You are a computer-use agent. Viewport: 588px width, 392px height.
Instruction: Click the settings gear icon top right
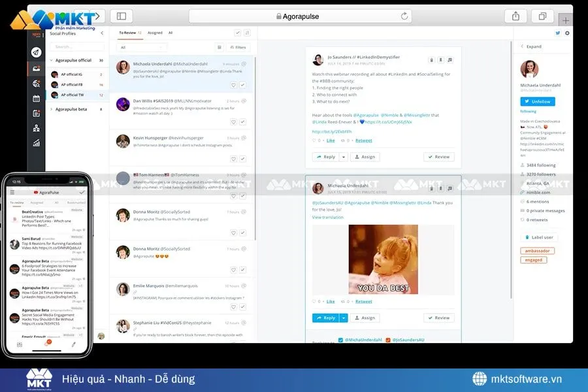pos(567,33)
